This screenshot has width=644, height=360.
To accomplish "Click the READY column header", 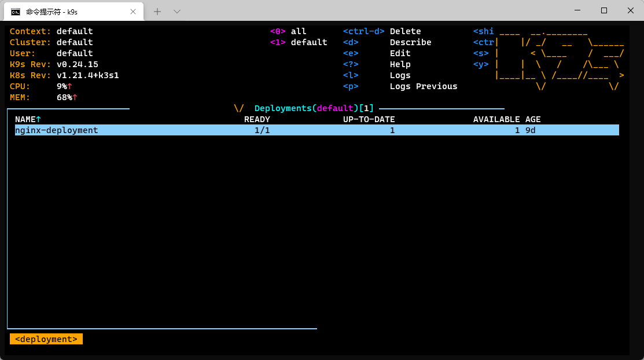I will point(257,119).
